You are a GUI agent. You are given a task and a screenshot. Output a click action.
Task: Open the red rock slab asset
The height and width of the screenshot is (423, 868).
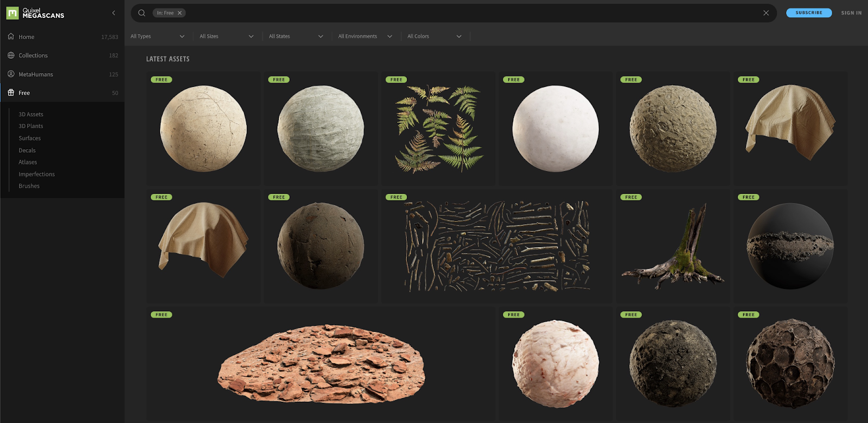pyautogui.click(x=321, y=364)
